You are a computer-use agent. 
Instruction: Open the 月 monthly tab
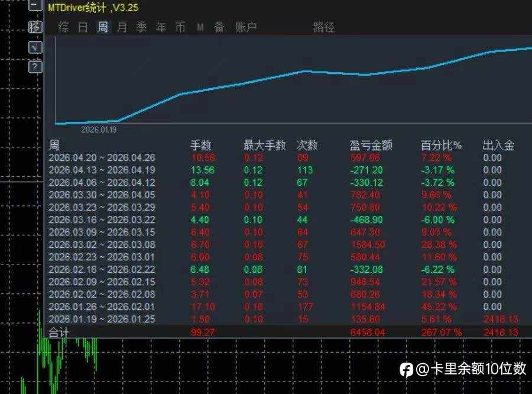point(122,27)
